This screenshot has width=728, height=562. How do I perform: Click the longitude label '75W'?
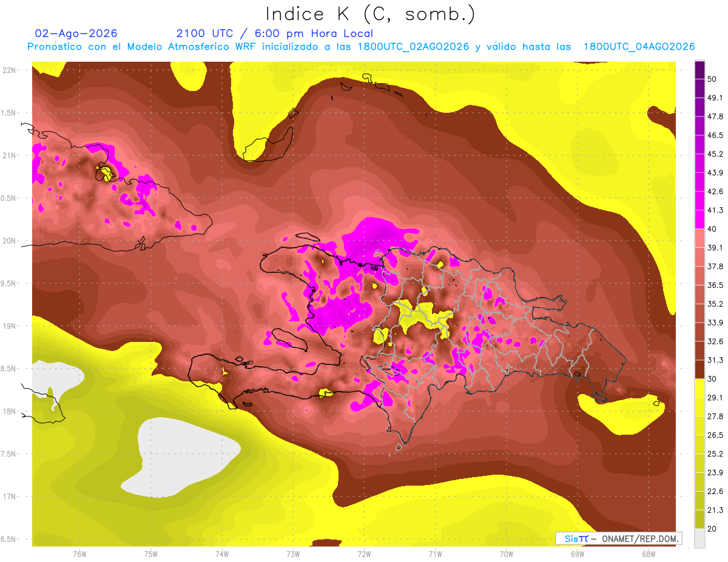click(x=151, y=554)
